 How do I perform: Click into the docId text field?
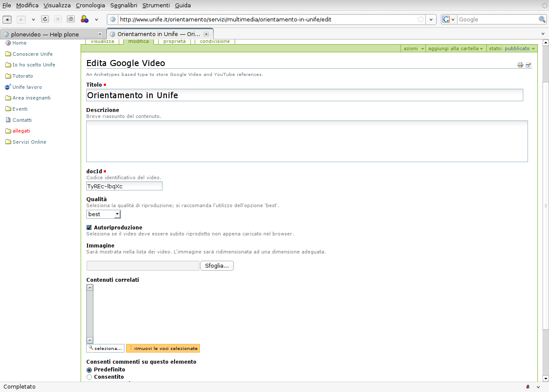click(x=124, y=186)
